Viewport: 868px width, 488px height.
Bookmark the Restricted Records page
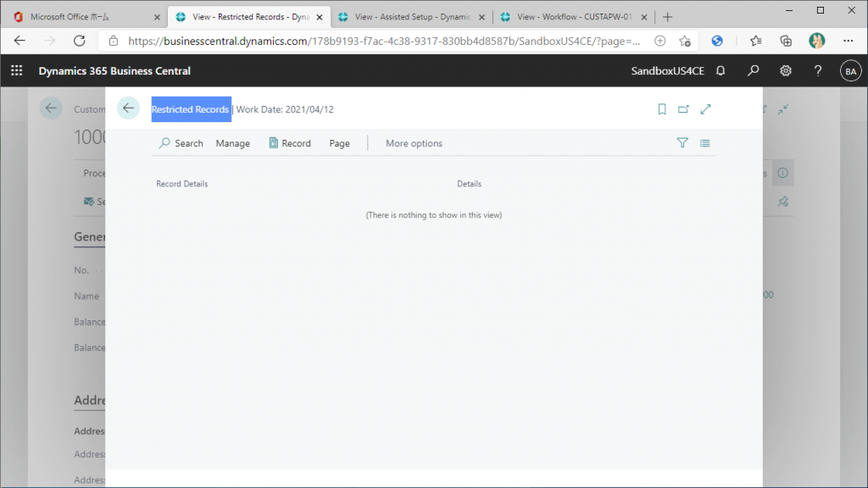point(661,109)
